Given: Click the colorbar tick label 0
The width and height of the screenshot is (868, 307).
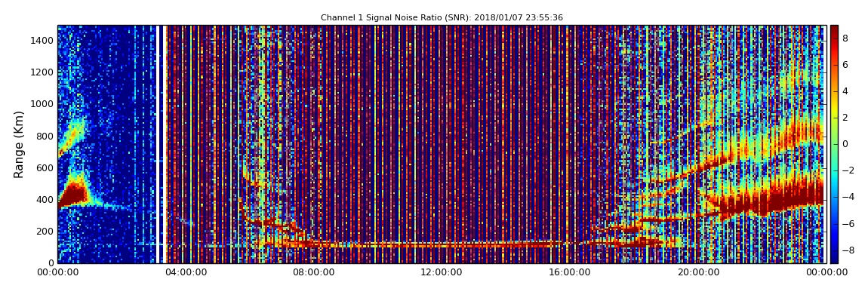Looking at the screenshot, I should (x=845, y=144).
